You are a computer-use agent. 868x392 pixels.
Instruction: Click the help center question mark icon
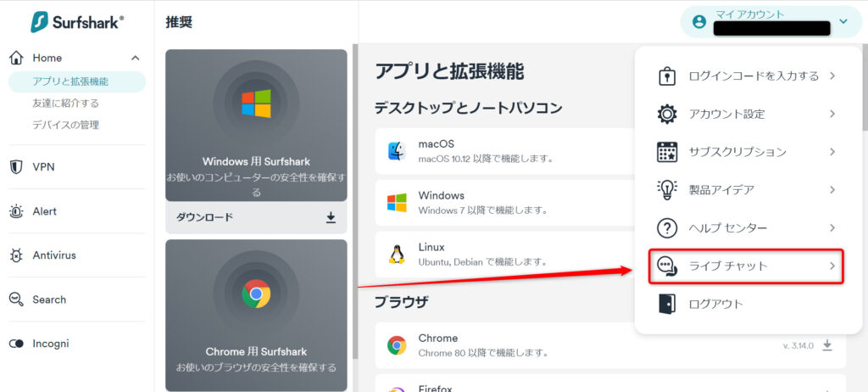(667, 228)
